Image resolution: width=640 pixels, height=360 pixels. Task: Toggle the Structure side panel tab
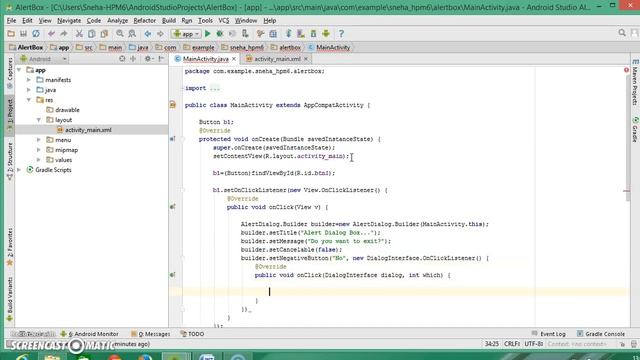10,161
